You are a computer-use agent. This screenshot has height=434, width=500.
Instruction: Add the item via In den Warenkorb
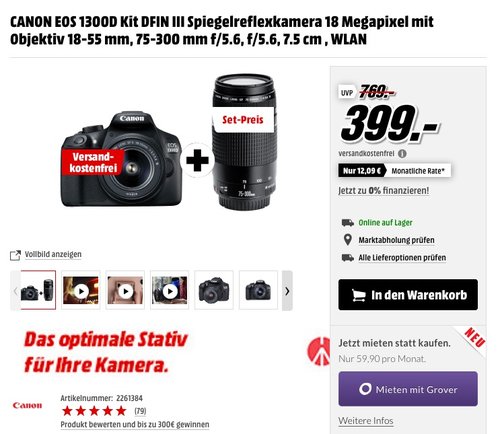click(408, 295)
